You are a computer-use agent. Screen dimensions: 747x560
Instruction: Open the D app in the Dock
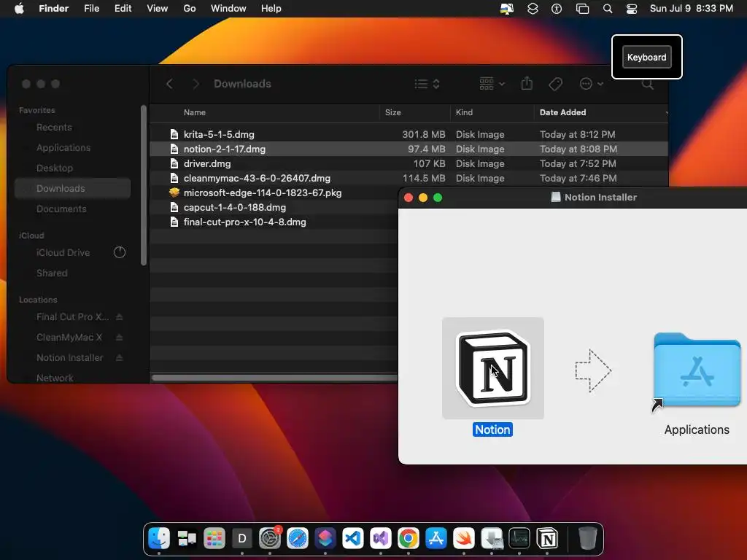(242, 539)
